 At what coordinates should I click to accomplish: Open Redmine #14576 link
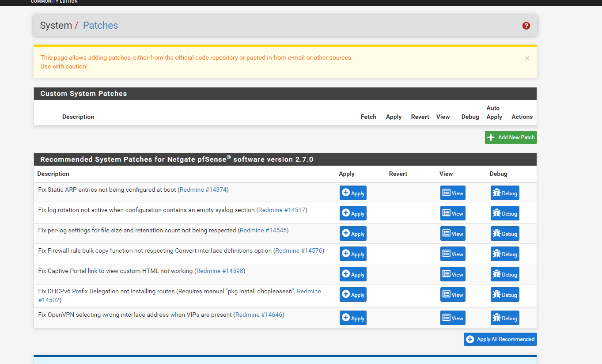click(299, 250)
